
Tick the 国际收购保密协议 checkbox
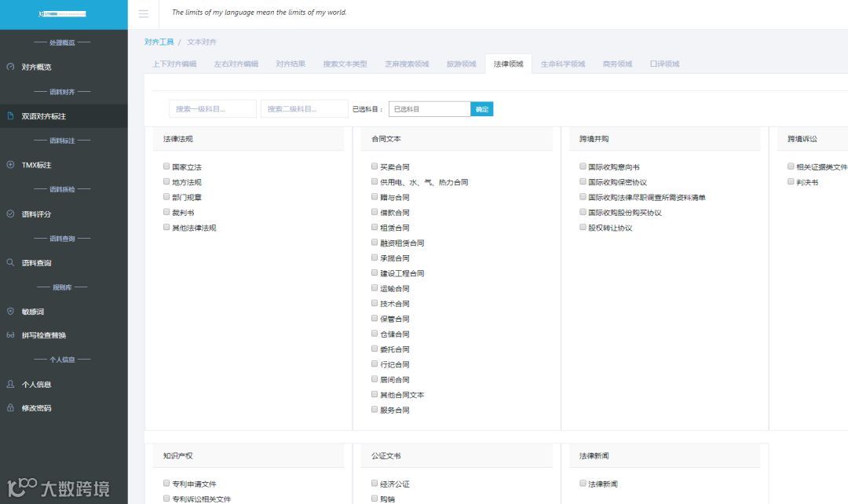coord(583,181)
